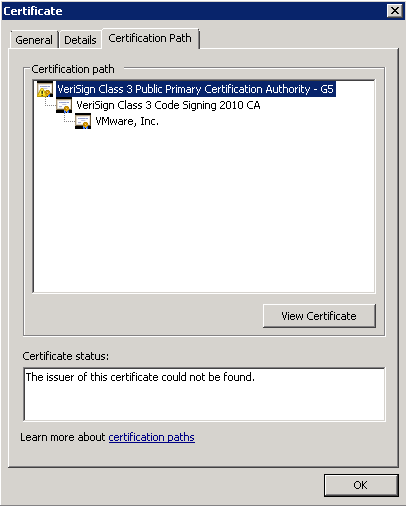Select the VMware, Inc. certificate entry
Screen dimensions: 406x506
[127, 121]
